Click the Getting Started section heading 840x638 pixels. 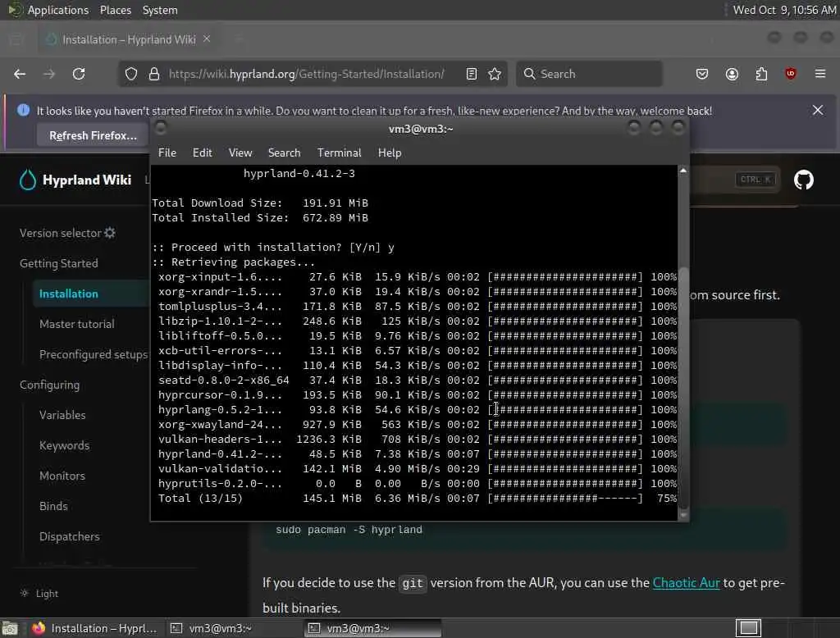(x=59, y=263)
